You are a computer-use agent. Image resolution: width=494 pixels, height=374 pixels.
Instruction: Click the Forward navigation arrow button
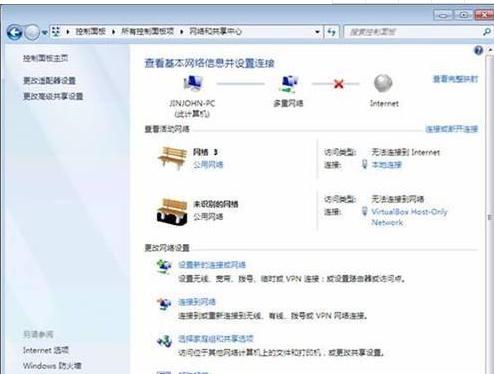tap(32, 32)
